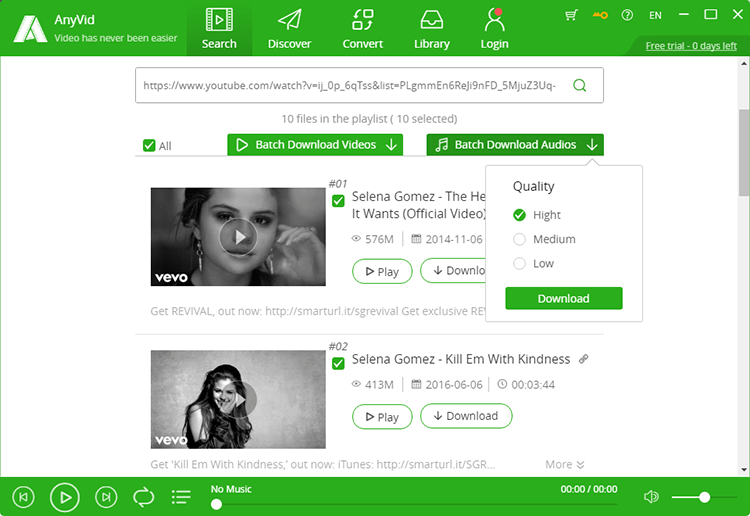Click the previous track button
750x516 pixels.
[23, 497]
